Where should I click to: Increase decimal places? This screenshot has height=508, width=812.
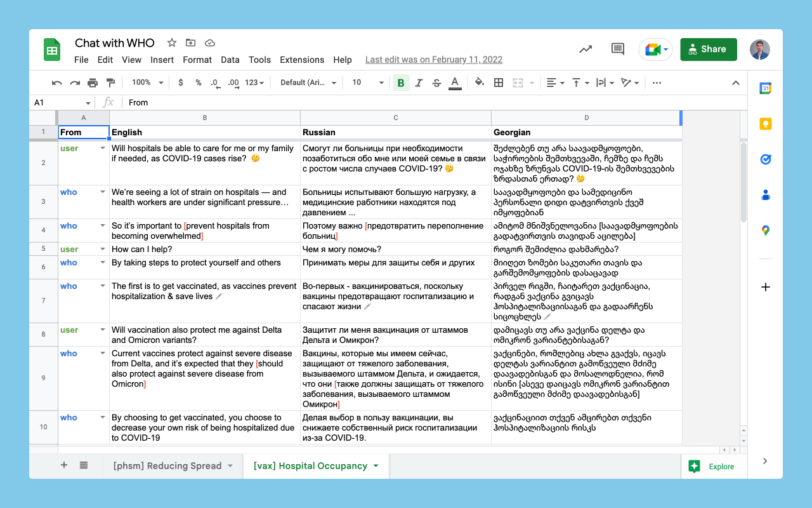click(x=233, y=83)
